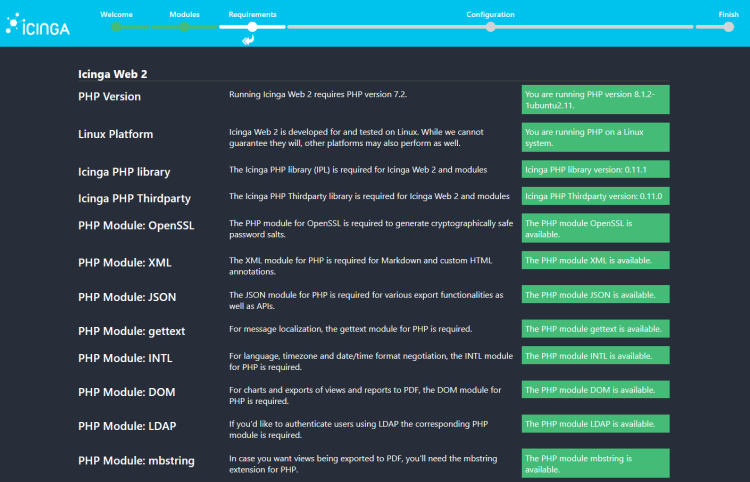Viewport: 750px width, 482px height.
Task: Click the Welcome step circle
Action: (117, 27)
